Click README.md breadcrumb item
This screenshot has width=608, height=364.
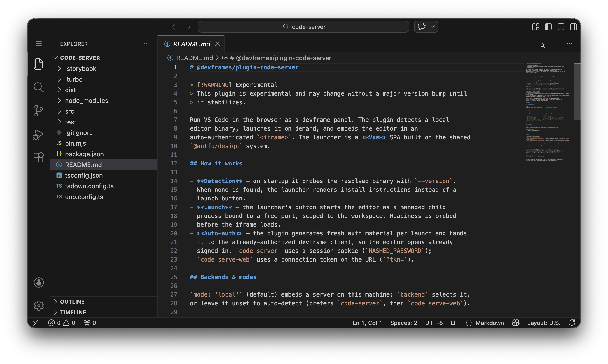[194, 58]
